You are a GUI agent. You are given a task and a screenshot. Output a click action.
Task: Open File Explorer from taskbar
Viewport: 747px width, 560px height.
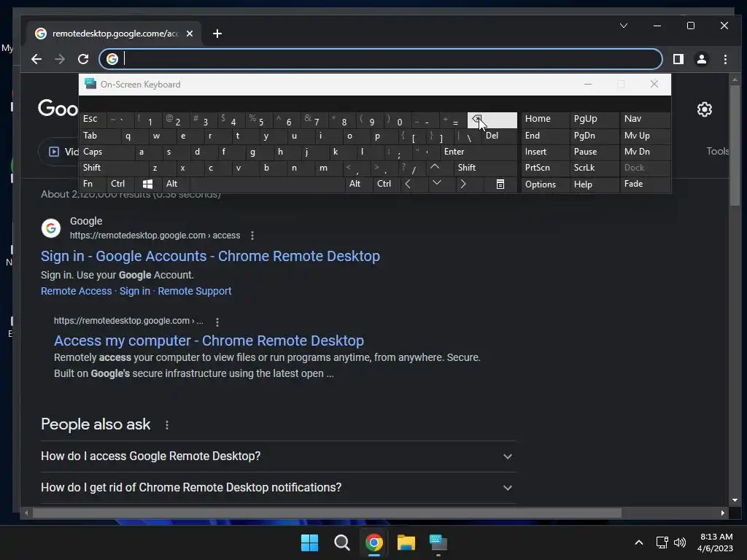(x=406, y=542)
